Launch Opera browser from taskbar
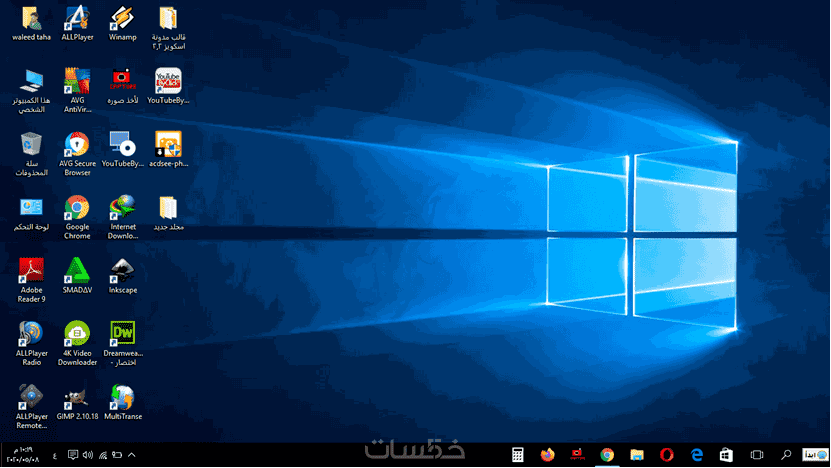Viewport: 831px width, 468px height. 667,455
